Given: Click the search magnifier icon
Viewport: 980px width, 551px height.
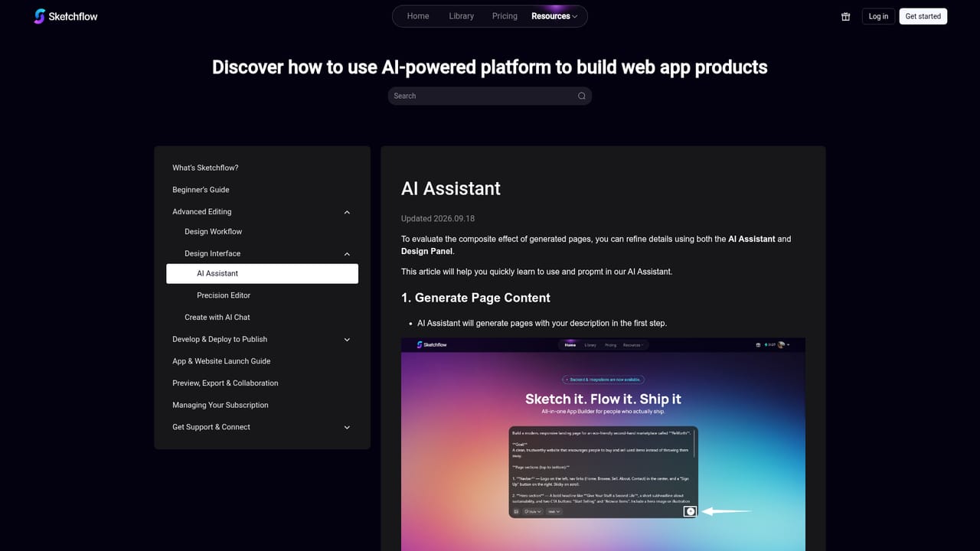Looking at the screenshot, I should (582, 96).
